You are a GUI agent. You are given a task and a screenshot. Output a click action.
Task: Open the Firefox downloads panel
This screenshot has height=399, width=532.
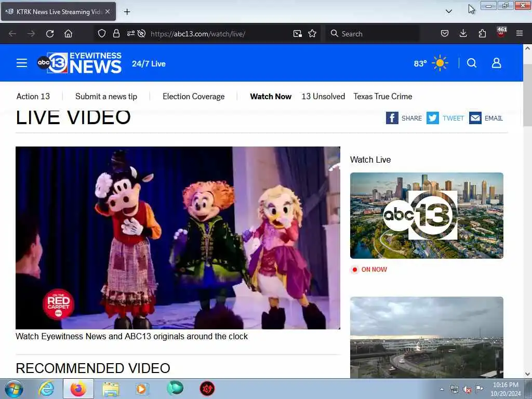[x=463, y=34]
